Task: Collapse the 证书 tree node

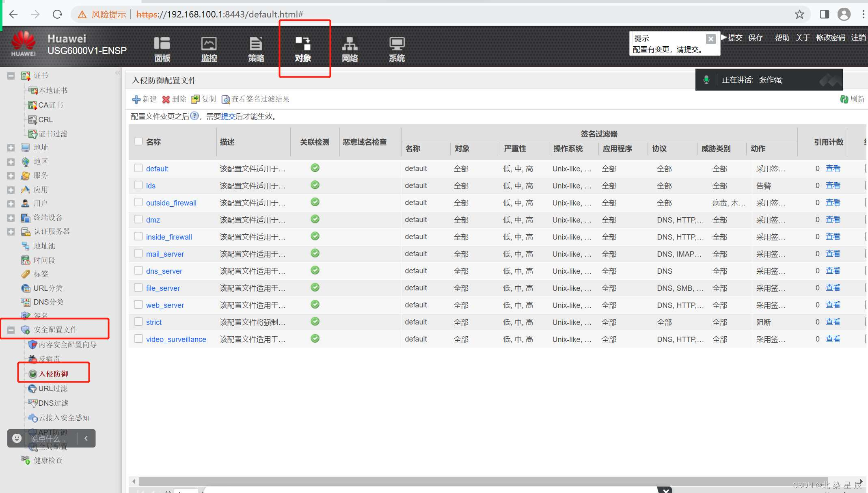Action: (11, 76)
